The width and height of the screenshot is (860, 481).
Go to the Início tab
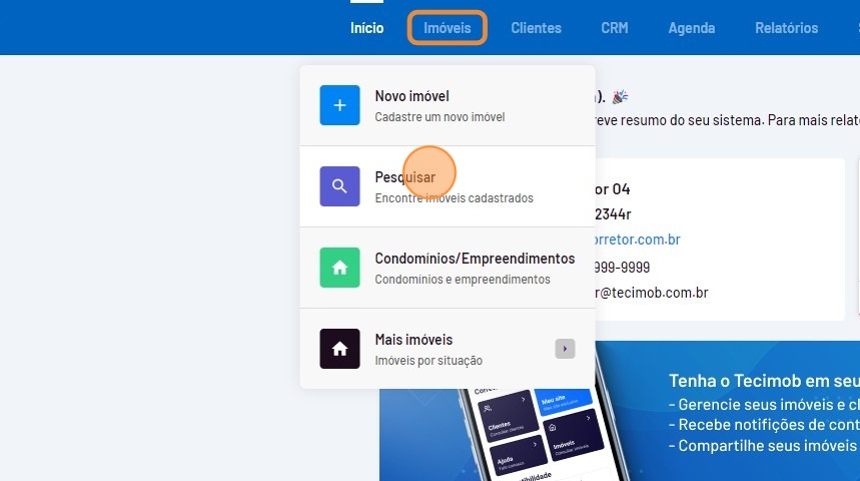tap(367, 28)
